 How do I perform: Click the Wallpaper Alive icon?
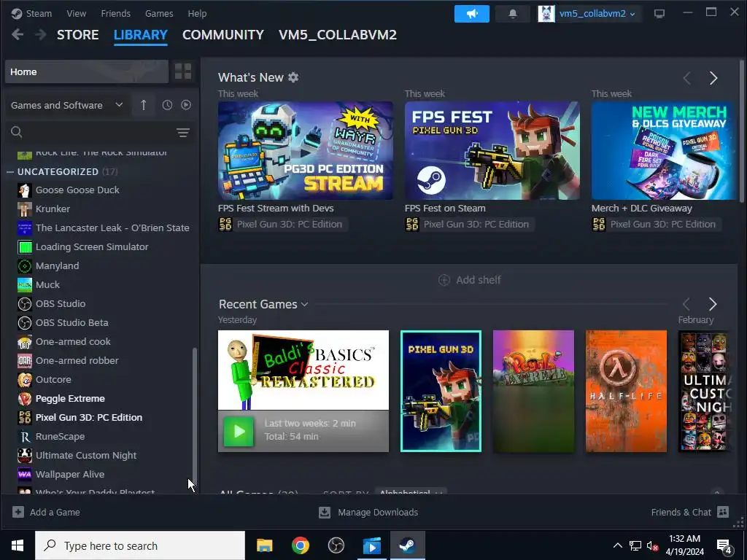(25, 474)
